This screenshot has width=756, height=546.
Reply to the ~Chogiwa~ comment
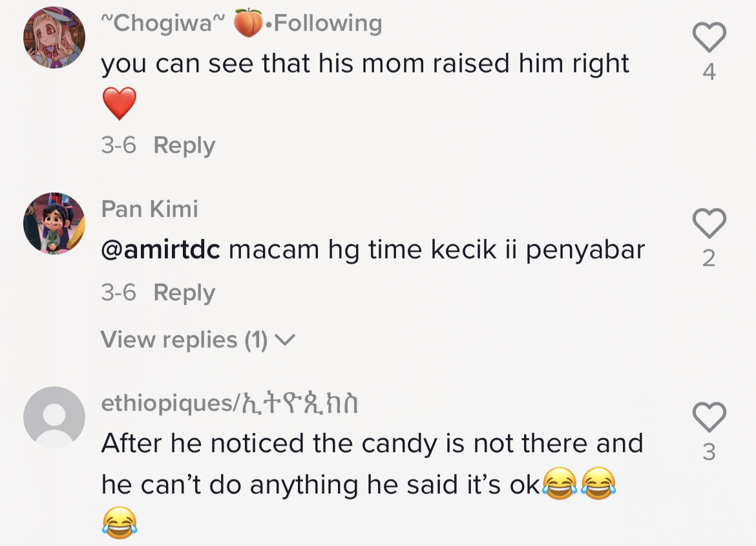coord(184,145)
